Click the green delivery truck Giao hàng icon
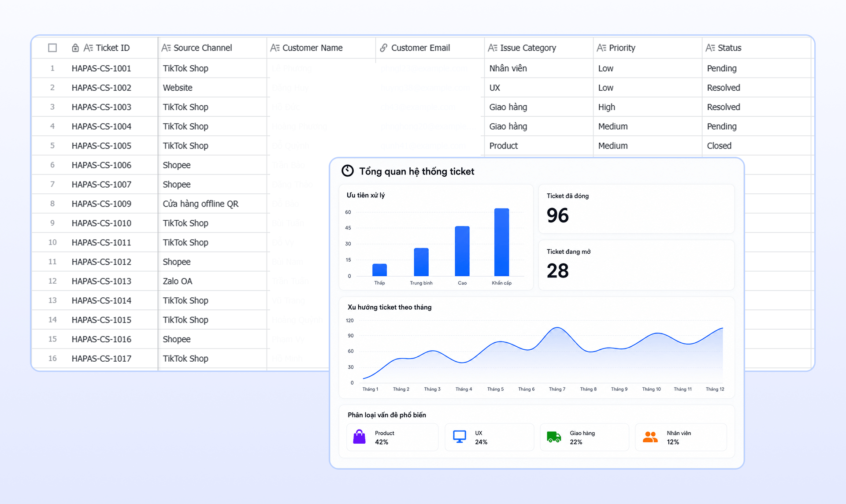 pyautogui.click(x=554, y=437)
